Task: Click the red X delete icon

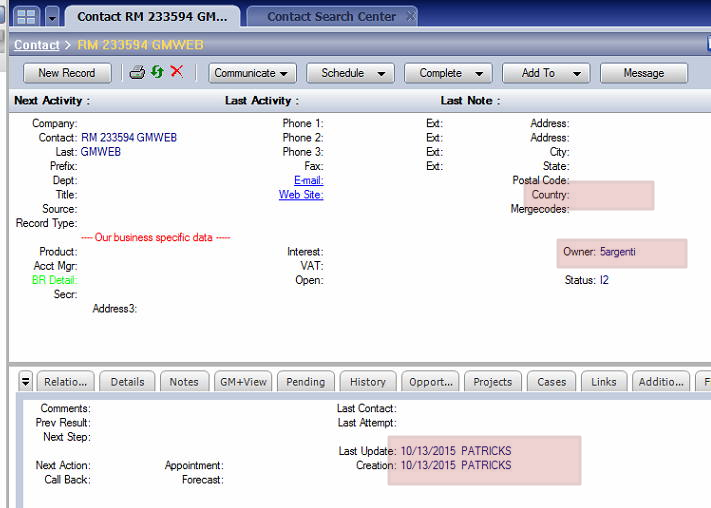Action: coord(177,72)
